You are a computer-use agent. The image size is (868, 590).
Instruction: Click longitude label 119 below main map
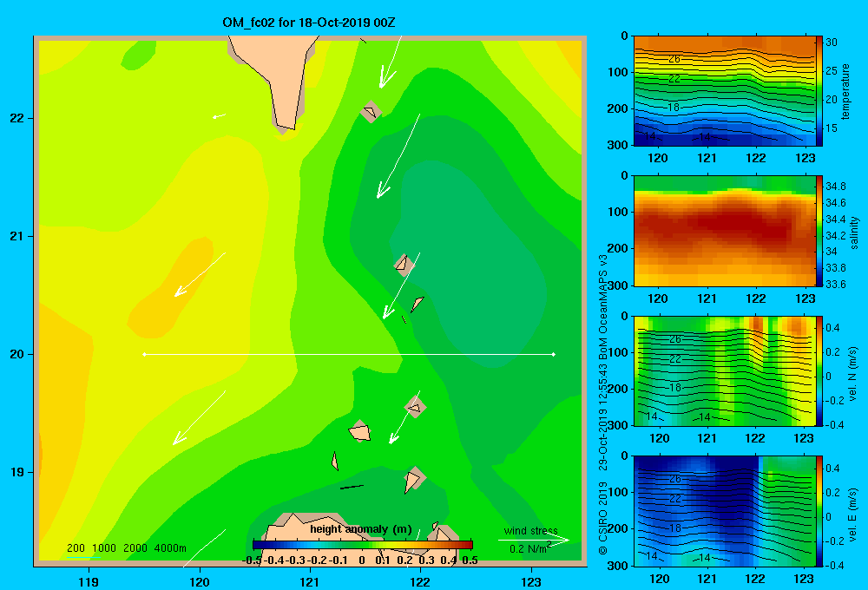pos(89,581)
